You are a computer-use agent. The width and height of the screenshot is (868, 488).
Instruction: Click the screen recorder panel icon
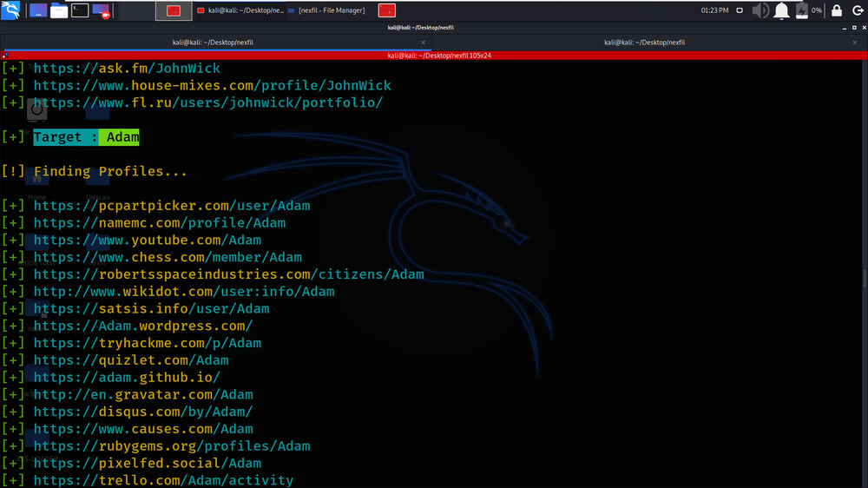[x=102, y=10]
